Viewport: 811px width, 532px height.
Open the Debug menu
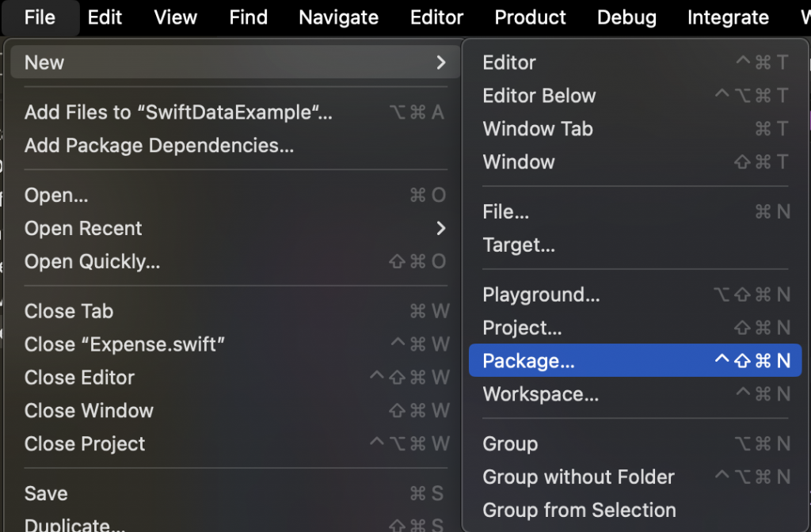(626, 17)
